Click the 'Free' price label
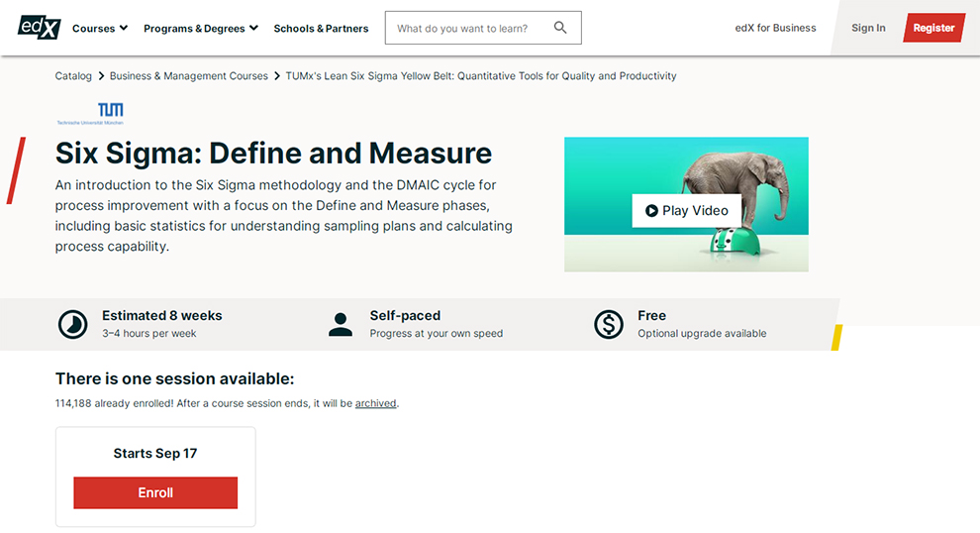 point(652,316)
